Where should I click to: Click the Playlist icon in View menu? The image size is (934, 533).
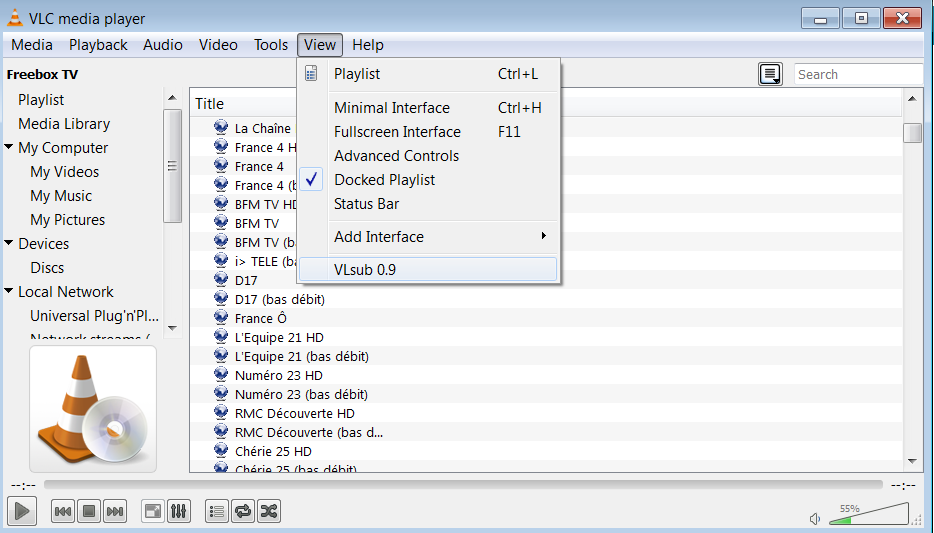point(312,74)
